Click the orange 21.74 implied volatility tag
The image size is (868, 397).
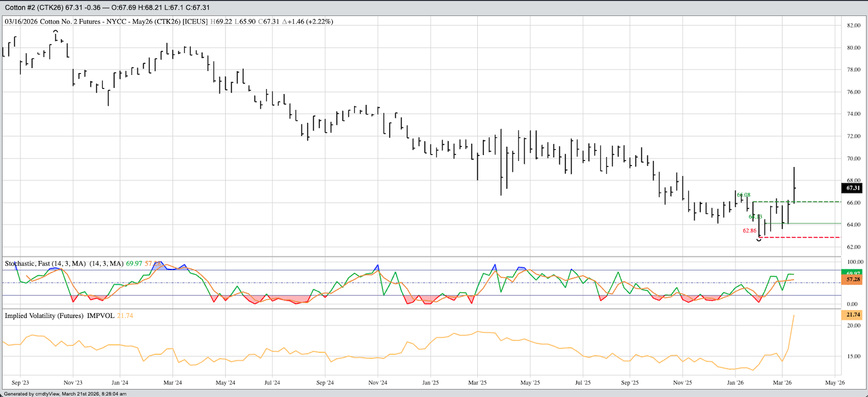pos(852,314)
